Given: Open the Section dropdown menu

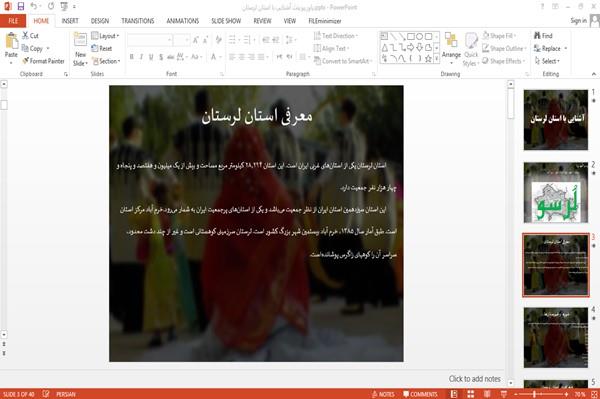Looking at the screenshot, I should [106, 61].
